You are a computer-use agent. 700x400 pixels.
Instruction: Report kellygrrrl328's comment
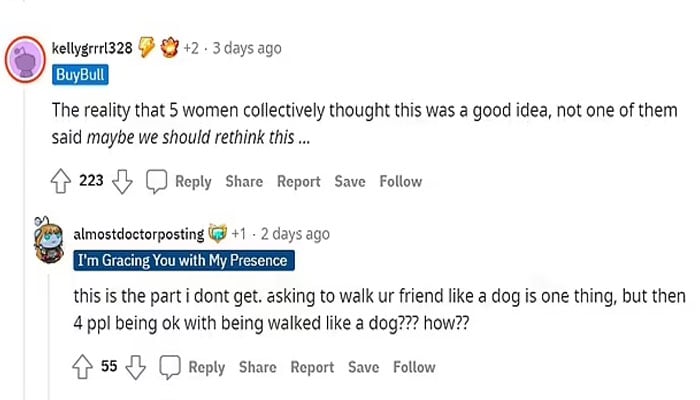(x=298, y=181)
